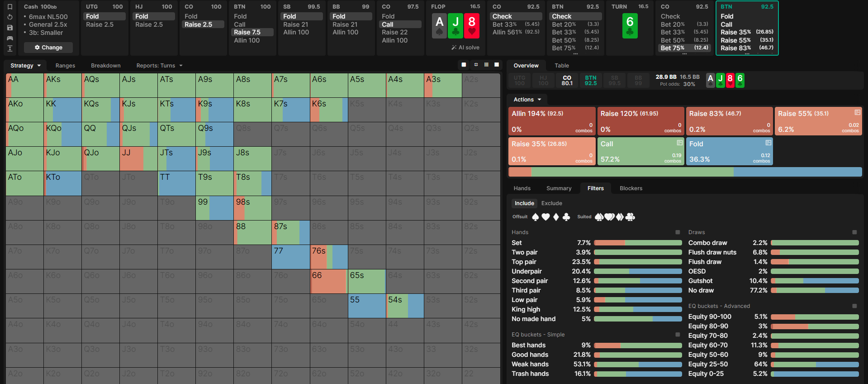Click the Jack of clubs card in FLOP node
This screenshot has height=384, width=868.
tap(455, 26)
